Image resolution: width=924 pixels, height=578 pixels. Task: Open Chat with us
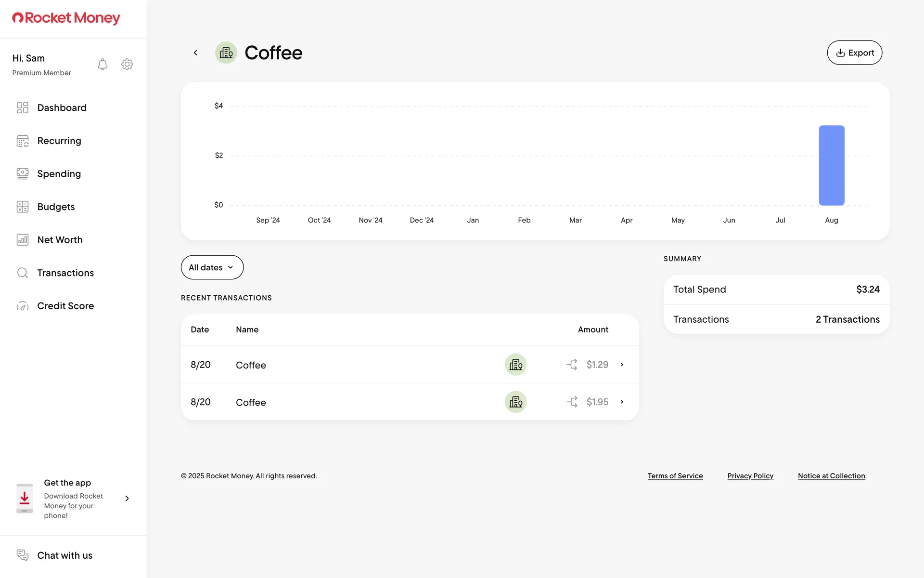64,555
